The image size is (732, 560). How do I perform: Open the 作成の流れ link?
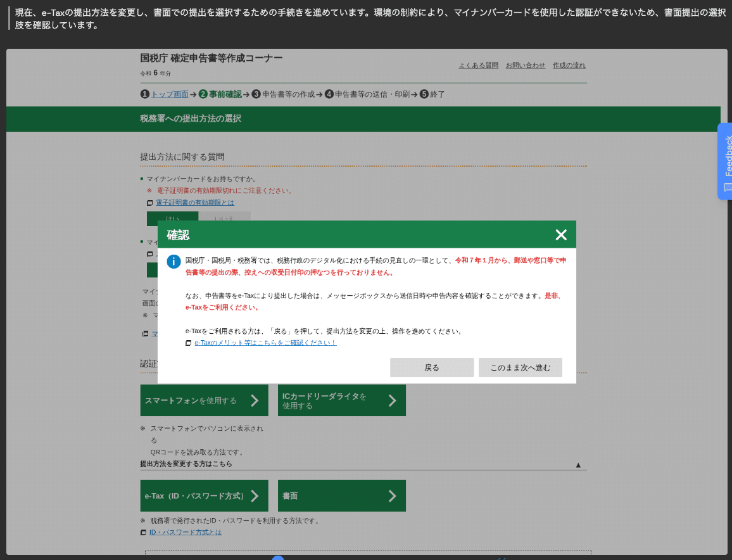[x=569, y=65]
